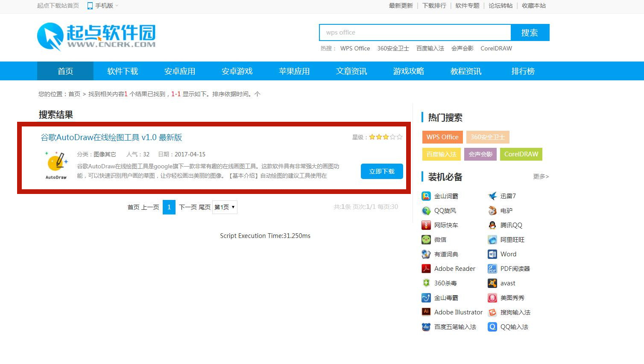Click the orange WPS Office hot-search tag
644x364 pixels.
pos(442,137)
